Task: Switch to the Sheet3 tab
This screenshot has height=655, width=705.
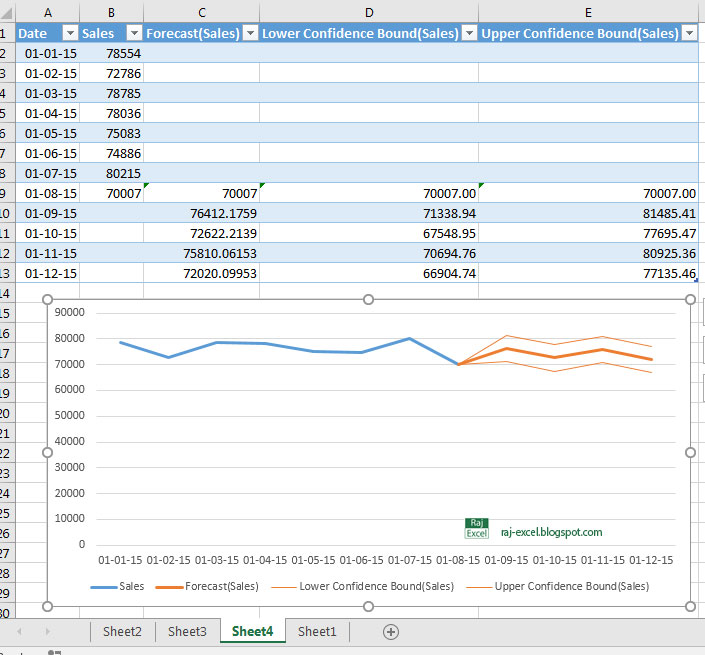Action: tap(187, 632)
